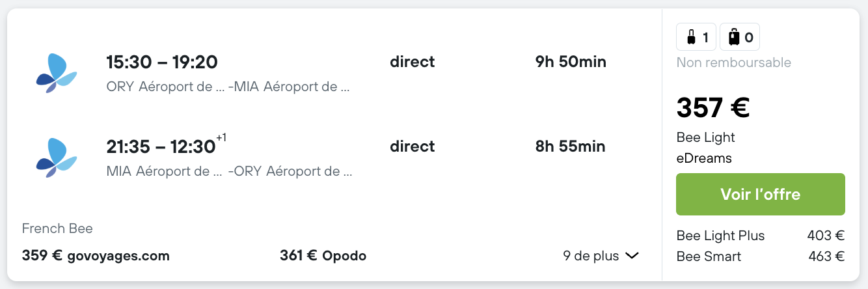
Task: Select the Bee Smart 463 € fare
Action: click(760, 256)
